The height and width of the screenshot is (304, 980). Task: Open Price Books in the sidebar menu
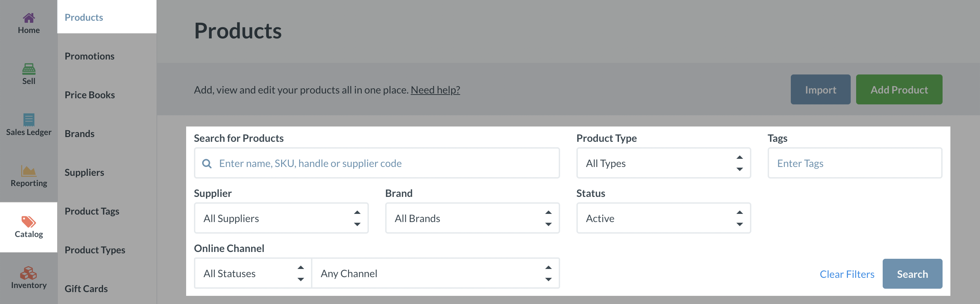tap(90, 95)
